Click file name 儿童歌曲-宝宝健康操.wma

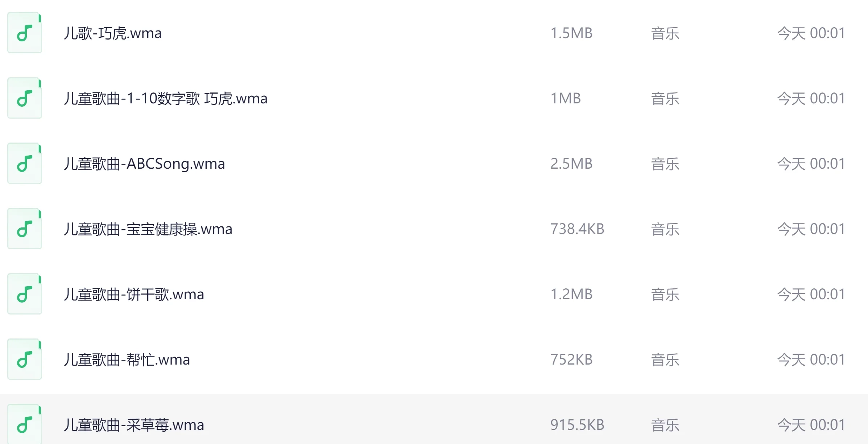(x=148, y=229)
